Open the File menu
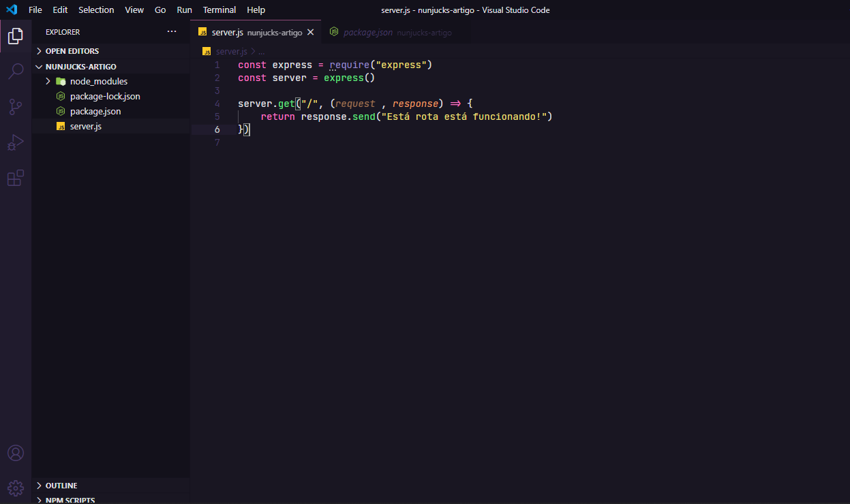This screenshot has height=504, width=850. (x=35, y=10)
